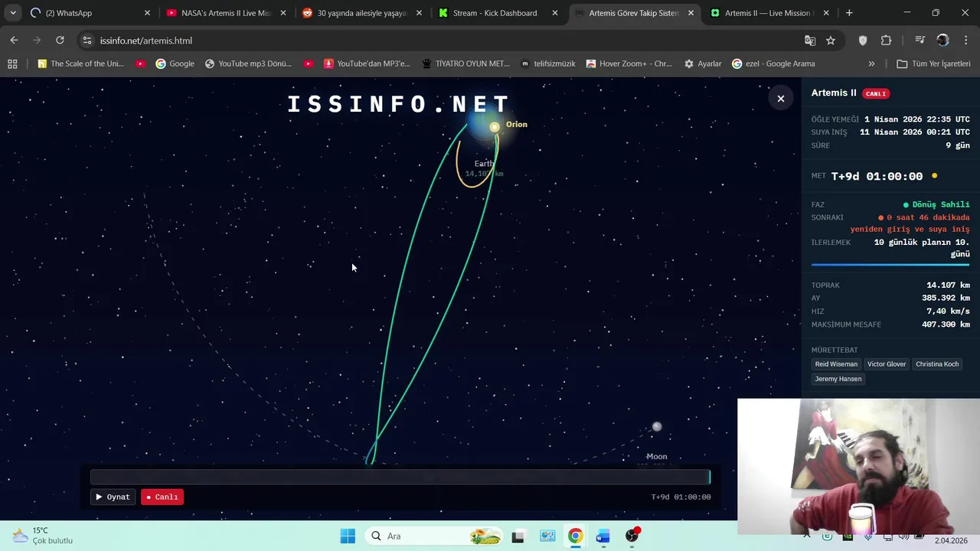Open the apps grid shortcut
Viewport: 980px width, 551px height.
click(12, 64)
